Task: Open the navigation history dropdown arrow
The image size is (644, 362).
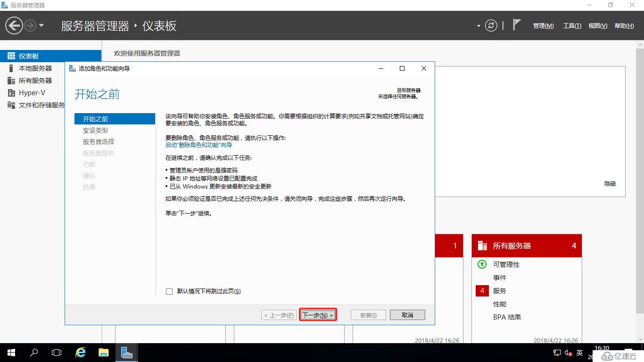Action: [41, 25]
